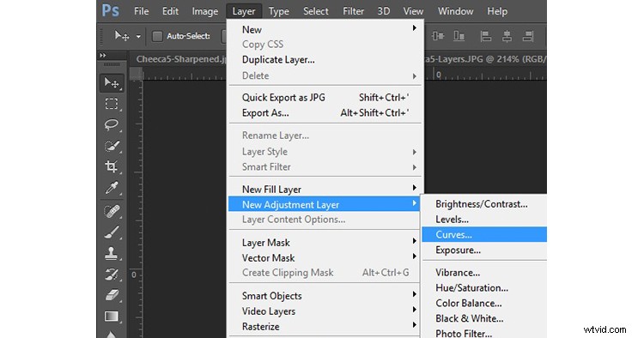The width and height of the screenshot is (644, 338).
Task: Select the Crop tool
Action: (112, 166)
